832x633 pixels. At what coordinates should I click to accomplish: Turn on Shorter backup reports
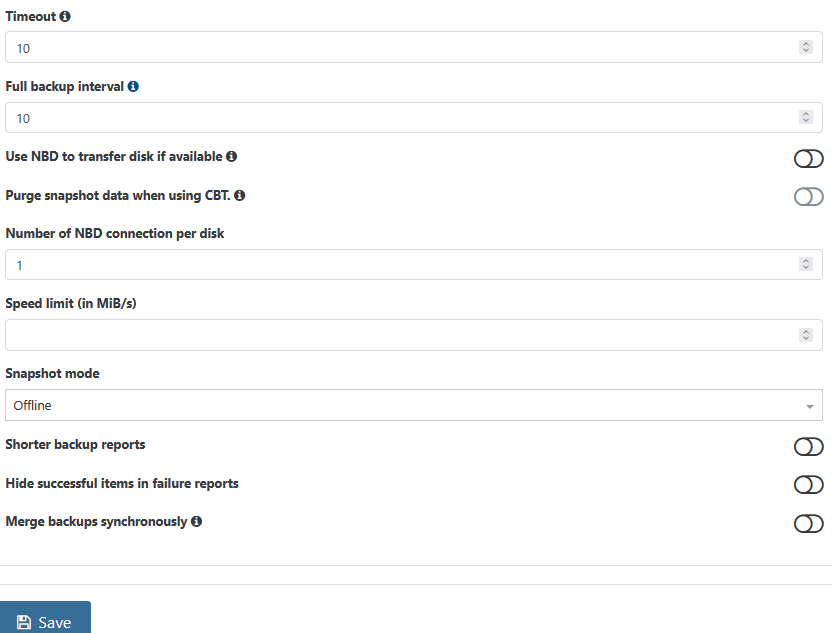point(808,446)
